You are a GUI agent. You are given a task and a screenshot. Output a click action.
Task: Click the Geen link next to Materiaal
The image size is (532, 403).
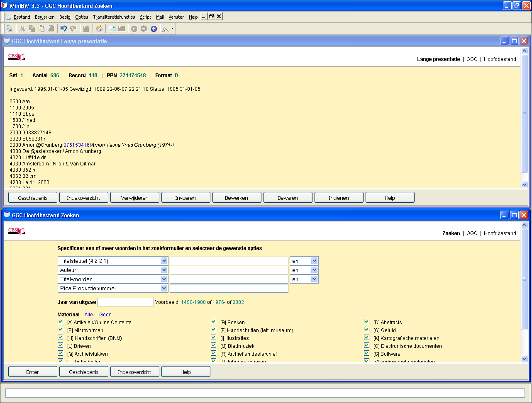point(105,315)
